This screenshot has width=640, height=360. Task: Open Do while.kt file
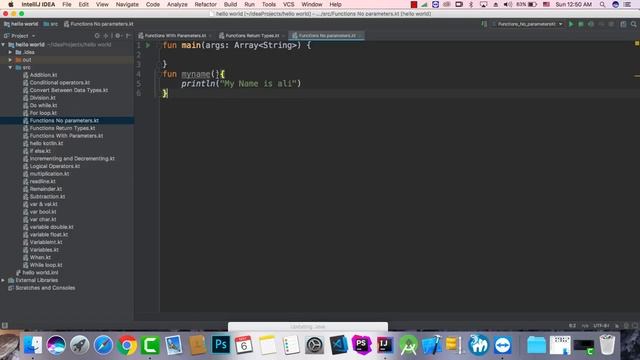[x=43, y=106]
